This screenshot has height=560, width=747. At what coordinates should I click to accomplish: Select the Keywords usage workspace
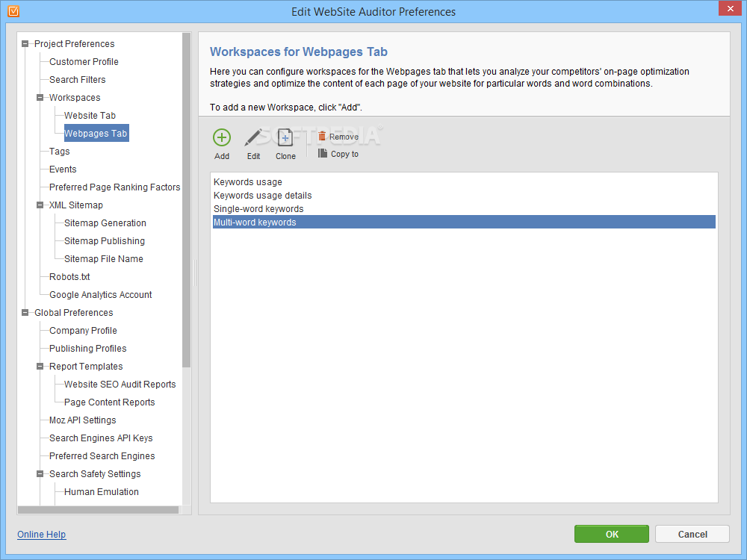coord(464,182)
